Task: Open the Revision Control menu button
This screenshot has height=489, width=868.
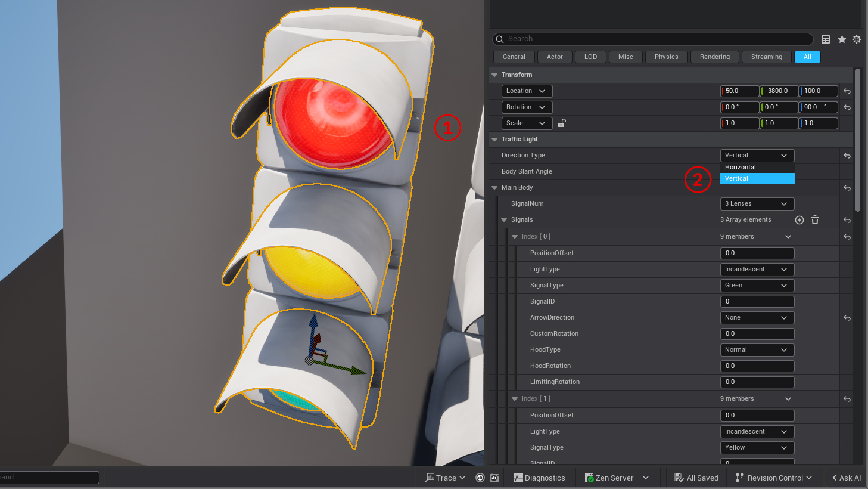Action: 774,478
